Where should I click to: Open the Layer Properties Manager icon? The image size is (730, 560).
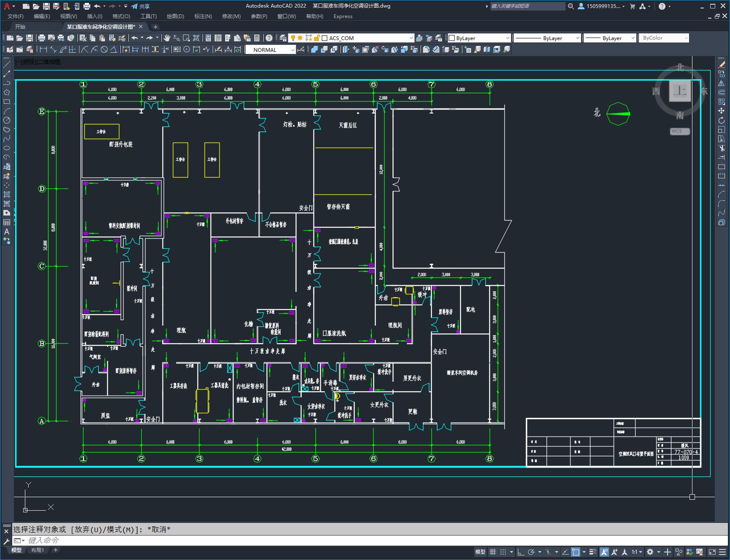click(283, 38)
